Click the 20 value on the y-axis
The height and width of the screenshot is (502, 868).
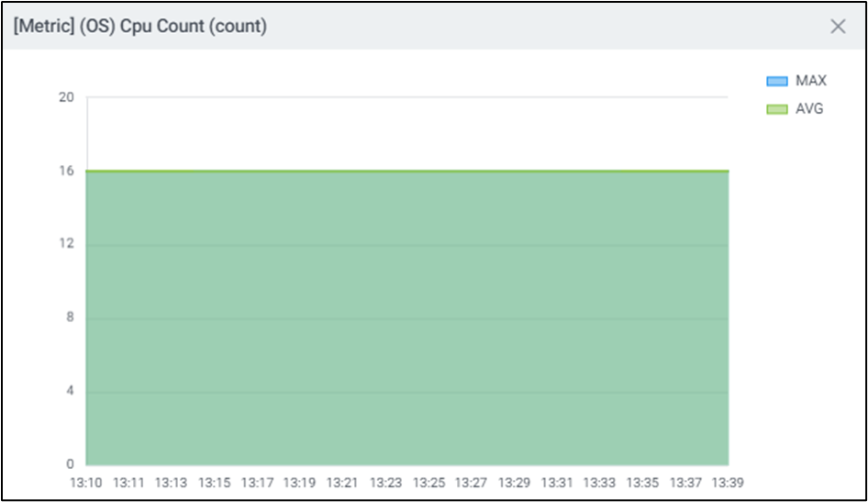point(66,97)
